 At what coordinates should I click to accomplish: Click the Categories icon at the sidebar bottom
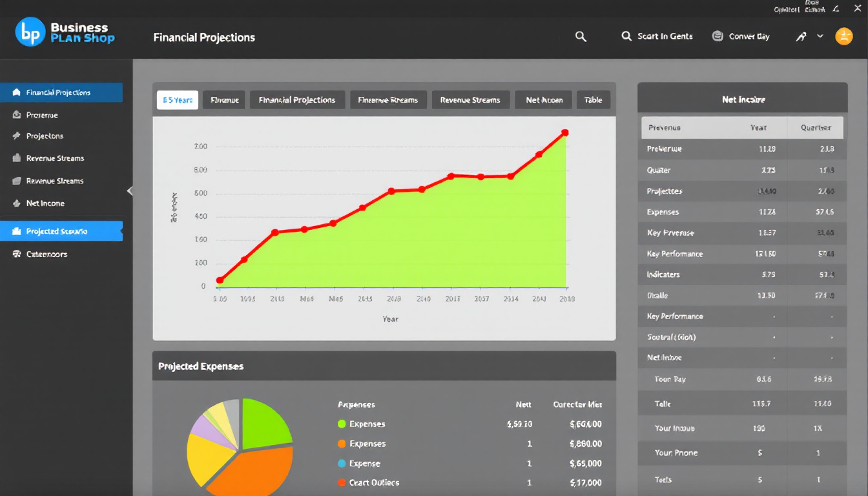pos(17,254)
